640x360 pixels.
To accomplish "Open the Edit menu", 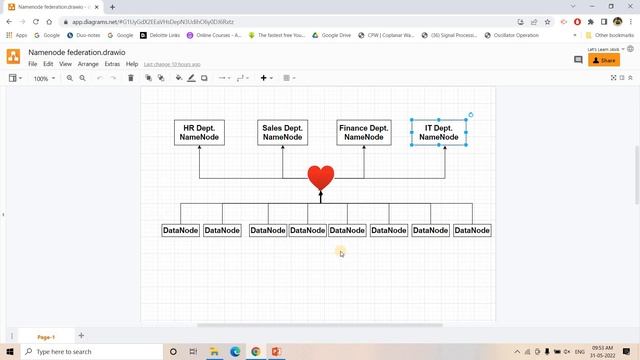I will 48,64.
